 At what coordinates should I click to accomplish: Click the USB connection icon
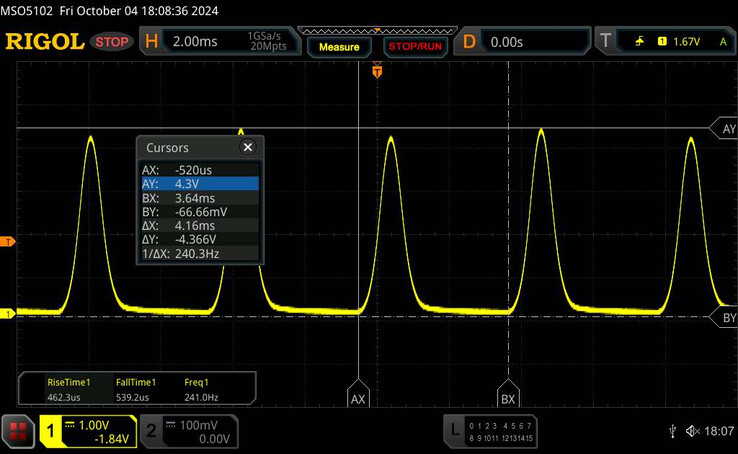[x=673, y=432]
